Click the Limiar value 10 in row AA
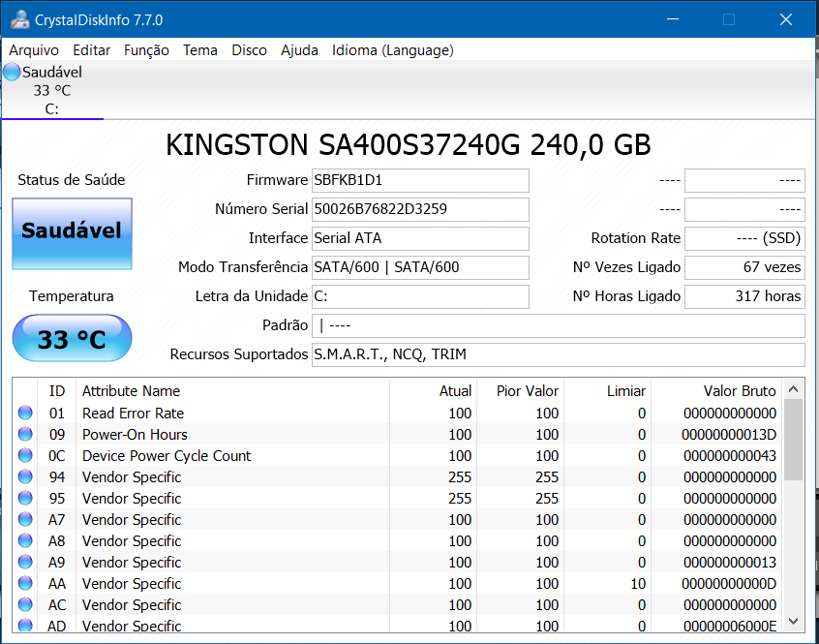 click(638, 584)
